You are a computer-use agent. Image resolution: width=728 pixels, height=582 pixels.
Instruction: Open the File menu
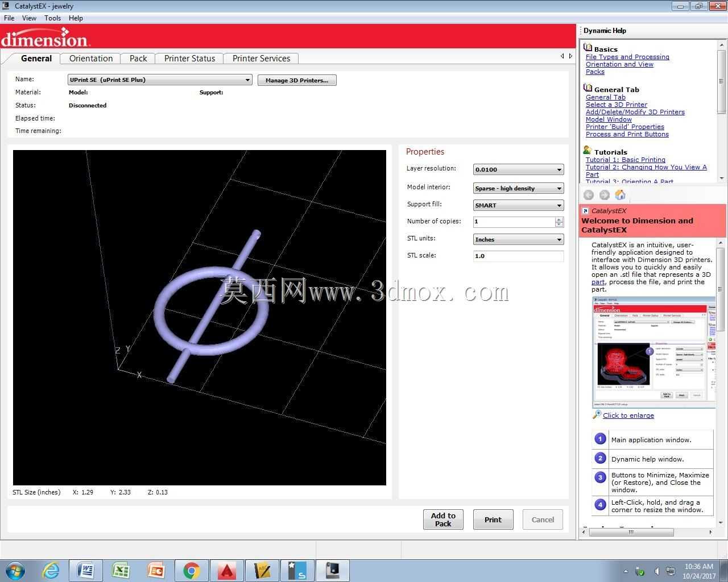point(9,18)
